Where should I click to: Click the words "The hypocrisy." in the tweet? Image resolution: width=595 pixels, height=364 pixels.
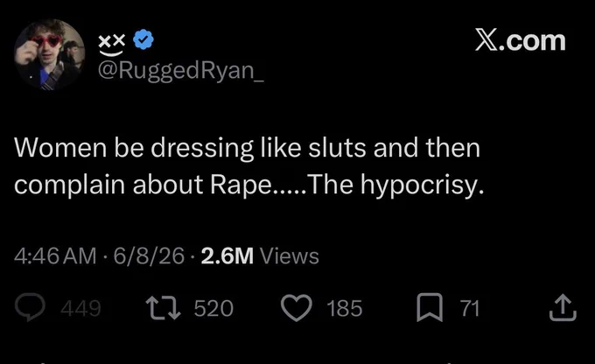pos(396,185)
